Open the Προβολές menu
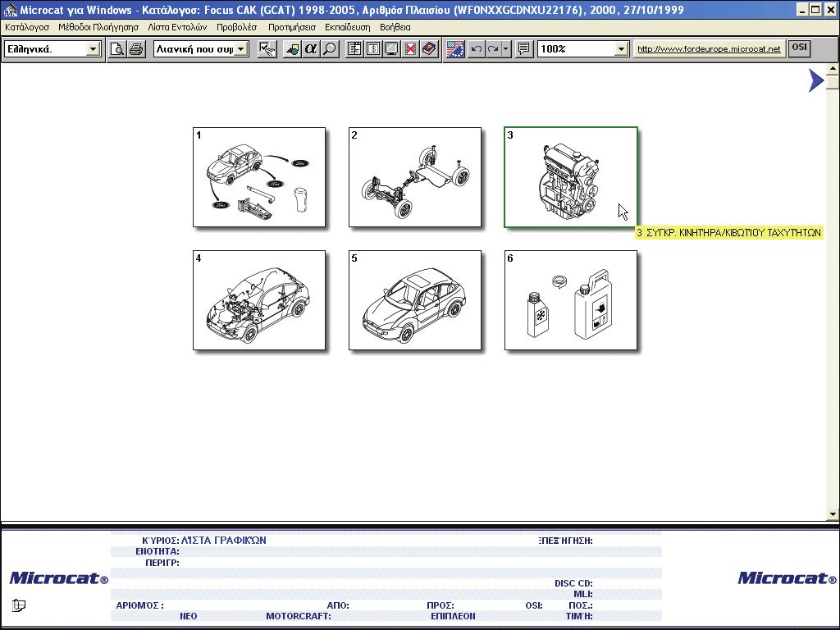The image size is (840, 630). (x=237, y=27)
